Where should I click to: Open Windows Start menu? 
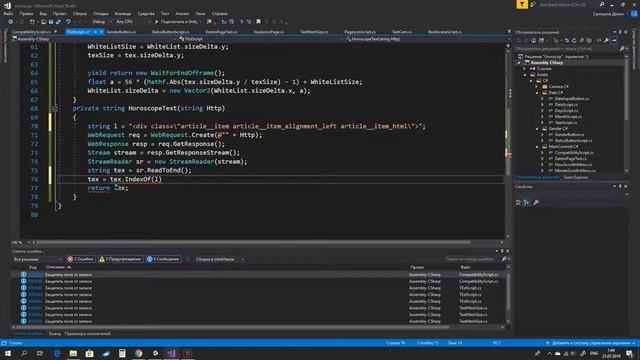point(8,353)
